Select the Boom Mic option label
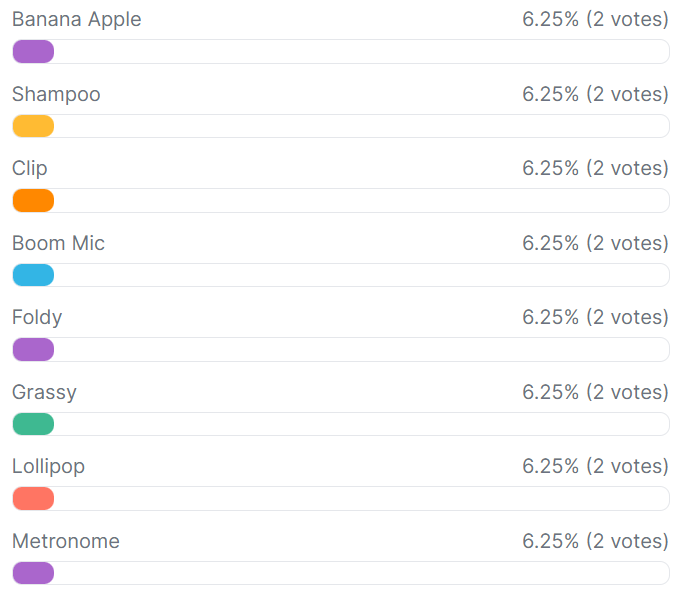 pyautogui.click(x=58, y=243)
